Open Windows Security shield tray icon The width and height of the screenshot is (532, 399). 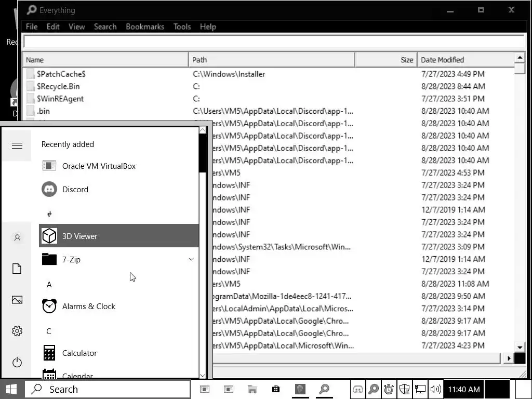[x=404, y=389]
